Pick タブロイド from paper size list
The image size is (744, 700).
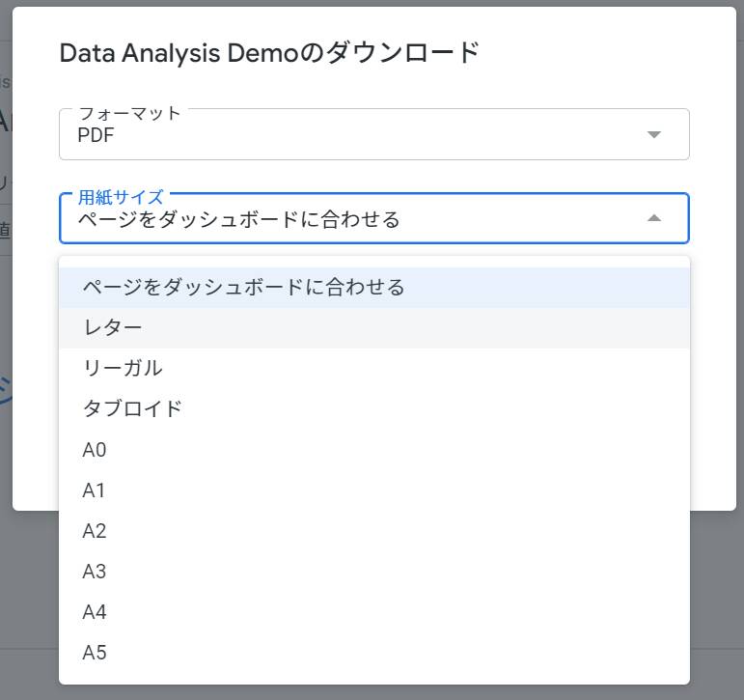132,408
